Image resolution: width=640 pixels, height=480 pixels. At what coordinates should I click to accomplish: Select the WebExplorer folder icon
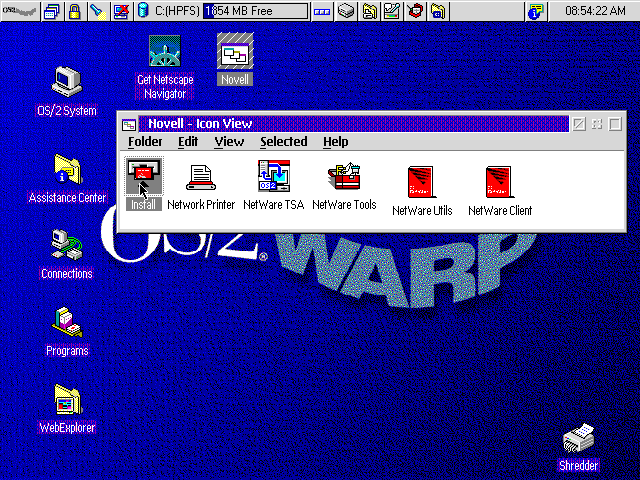point(67,400)
